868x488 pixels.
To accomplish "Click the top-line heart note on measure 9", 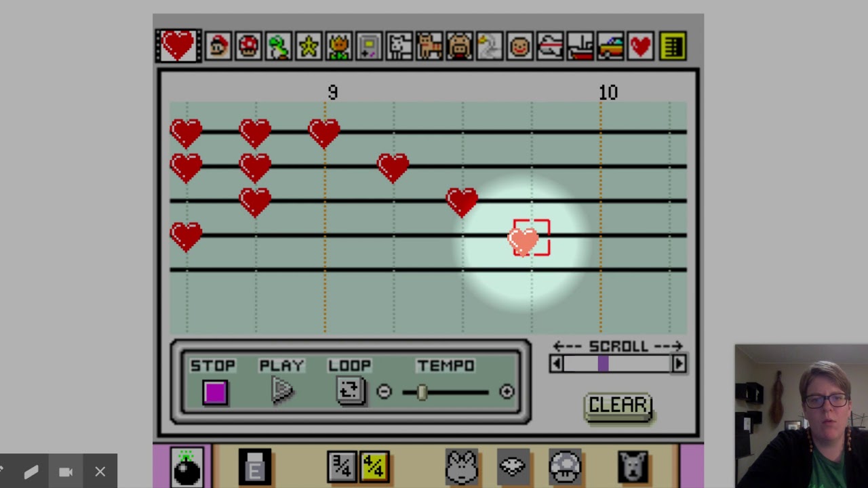I will coord(324,133).
